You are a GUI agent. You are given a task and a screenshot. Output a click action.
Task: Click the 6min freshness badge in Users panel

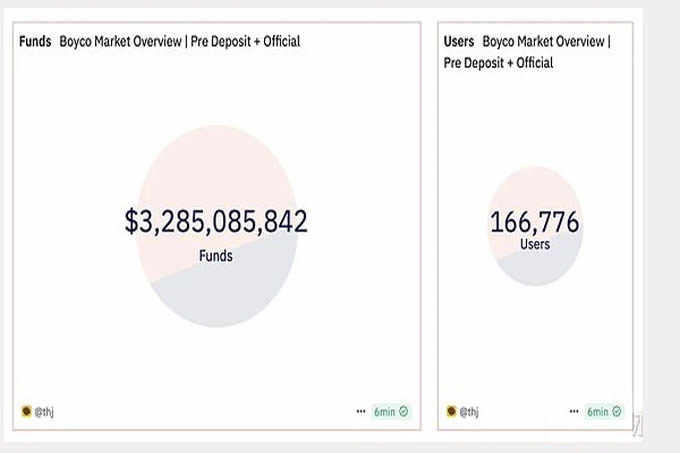click(x=604, y=411)
